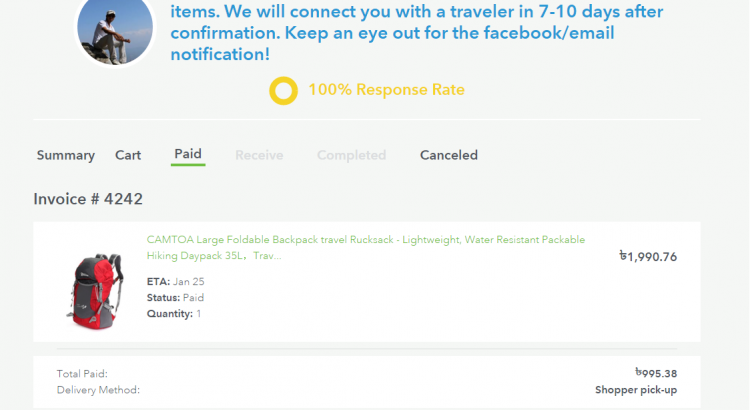Click the blue traveler connection notice text
The height and width of the screenshot is (410, 750).
[x=417, y=34]
